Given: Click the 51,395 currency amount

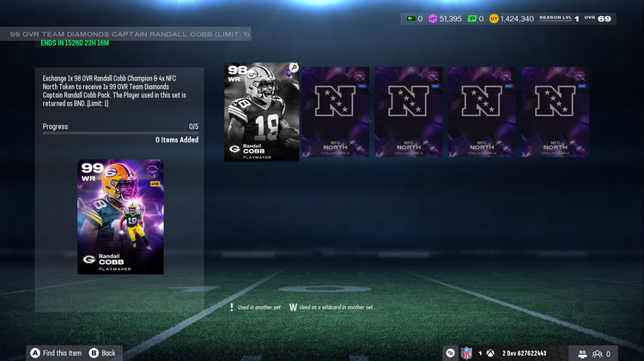Looking at the screenshot, I should click(x=451, y=19).
